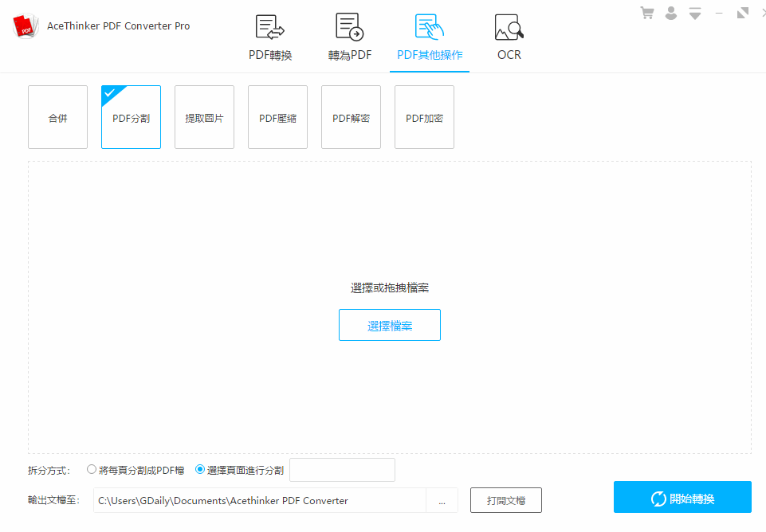Image resolution: width=766 pixels, height=532 pixels.
Task: Open the PDF轉換 conversion tab
Action: pos(270,37)
